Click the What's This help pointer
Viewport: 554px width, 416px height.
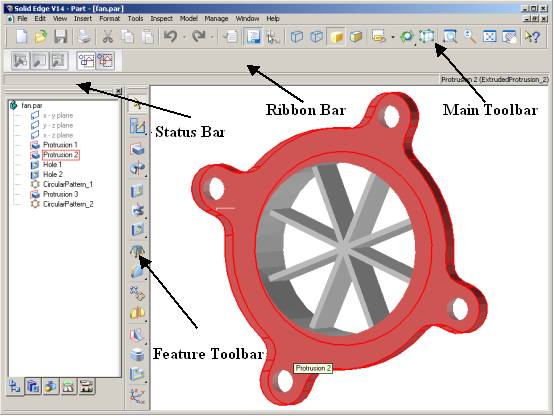coord(532,36)
